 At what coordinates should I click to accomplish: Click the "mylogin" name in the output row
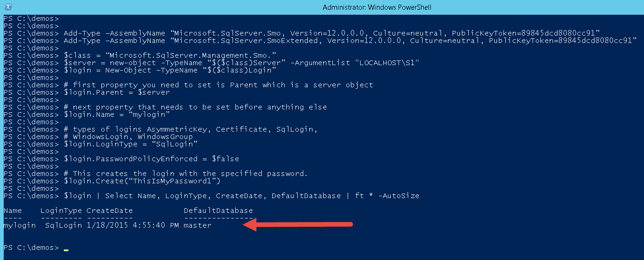click(x=19, y=225)
